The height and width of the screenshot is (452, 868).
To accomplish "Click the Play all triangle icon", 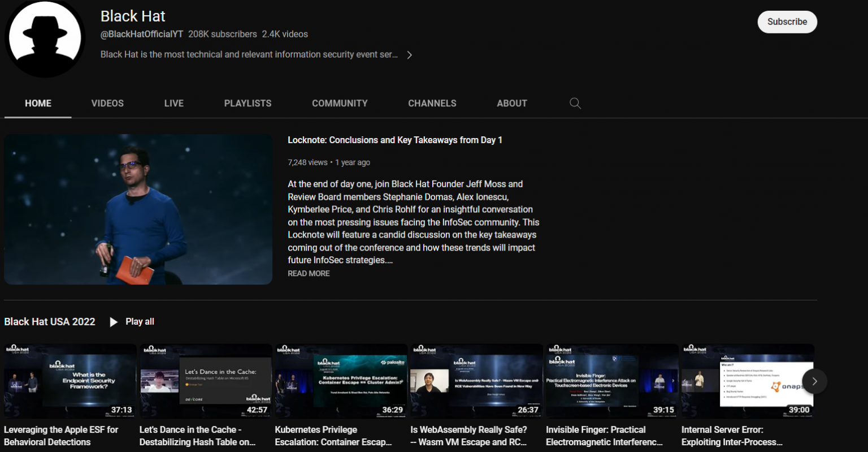I will point(113,321).
